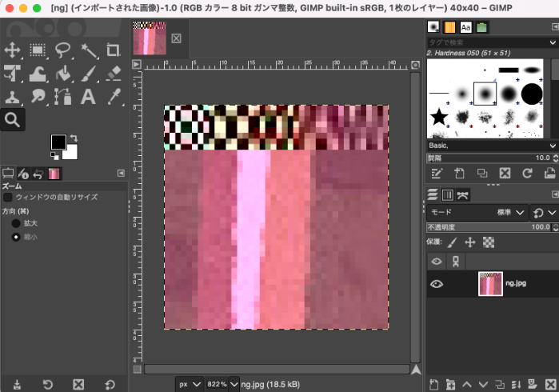This screenshot has height=392, width=559.
Task: Select the Rectangle Select tool
Action: (x=38, y=50)
